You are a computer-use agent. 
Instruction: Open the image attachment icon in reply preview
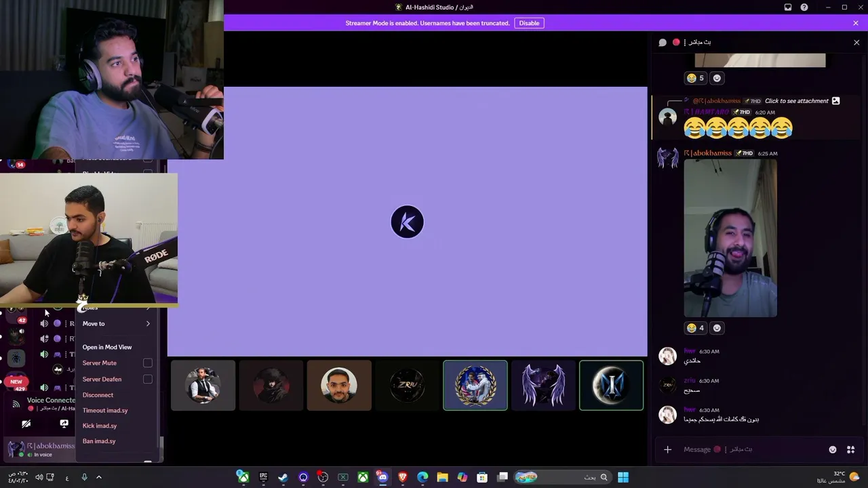point(835,101)
